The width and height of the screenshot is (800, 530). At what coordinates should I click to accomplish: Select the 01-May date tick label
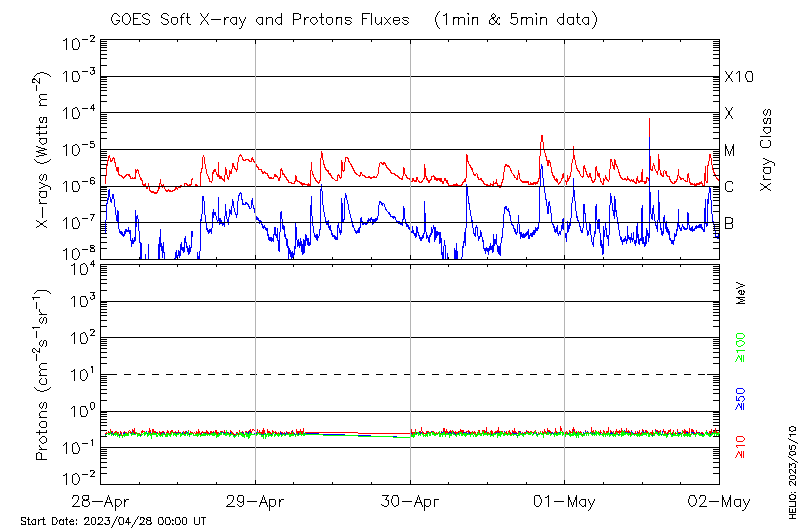[x=565, y=500]
